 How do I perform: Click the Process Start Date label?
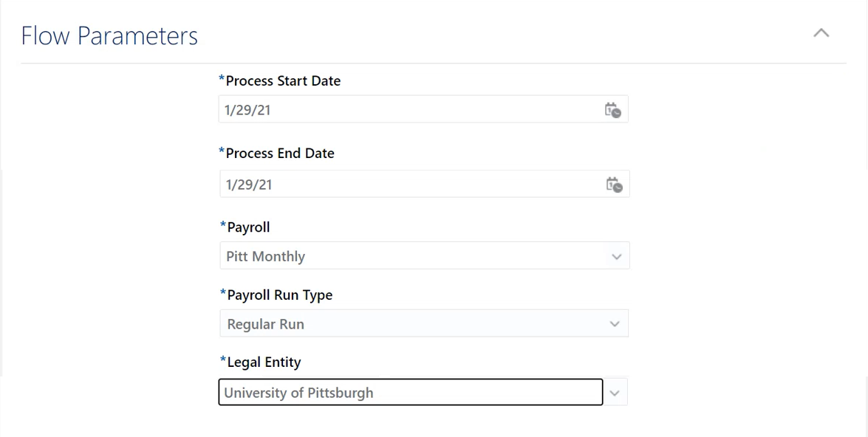click(283, 80)
